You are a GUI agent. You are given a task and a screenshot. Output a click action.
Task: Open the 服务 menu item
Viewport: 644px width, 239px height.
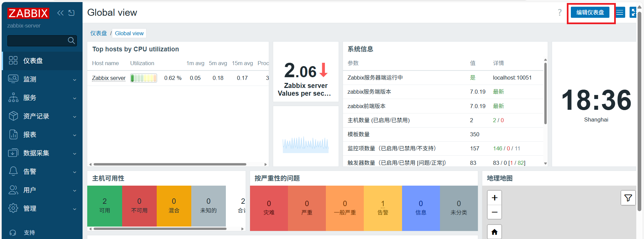[42, 98]
